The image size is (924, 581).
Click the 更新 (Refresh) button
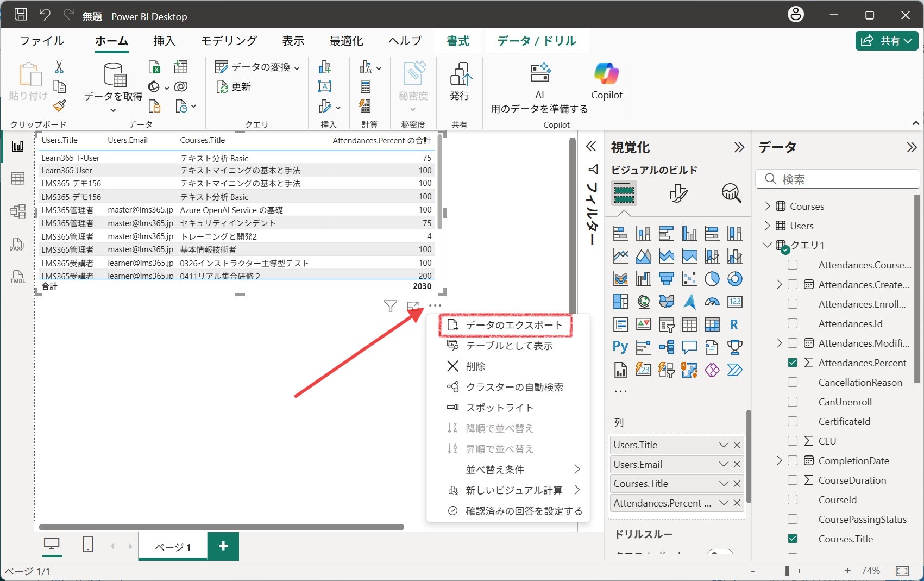[233, 86]
